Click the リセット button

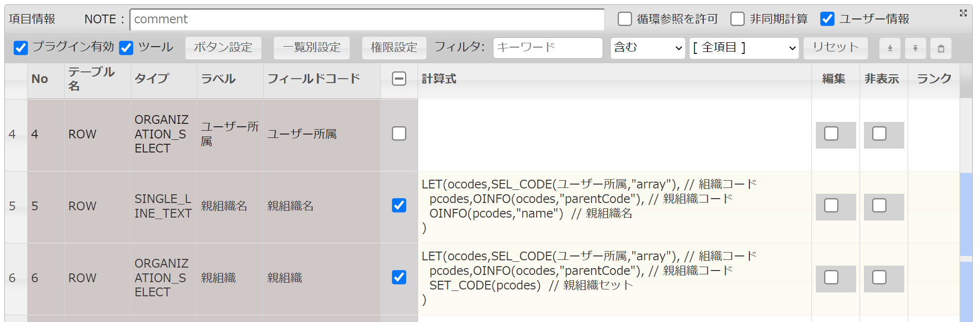coord(836,48)
